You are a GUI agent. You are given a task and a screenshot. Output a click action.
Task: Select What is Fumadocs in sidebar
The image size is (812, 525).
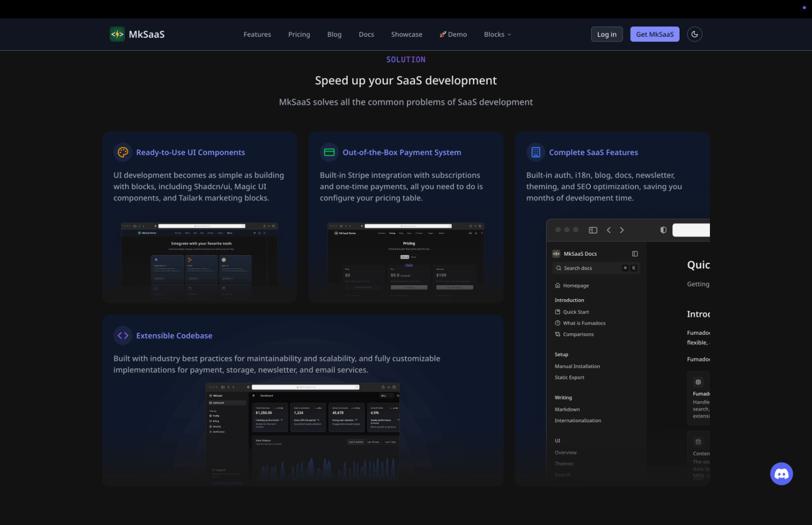[x=584, y=323]
